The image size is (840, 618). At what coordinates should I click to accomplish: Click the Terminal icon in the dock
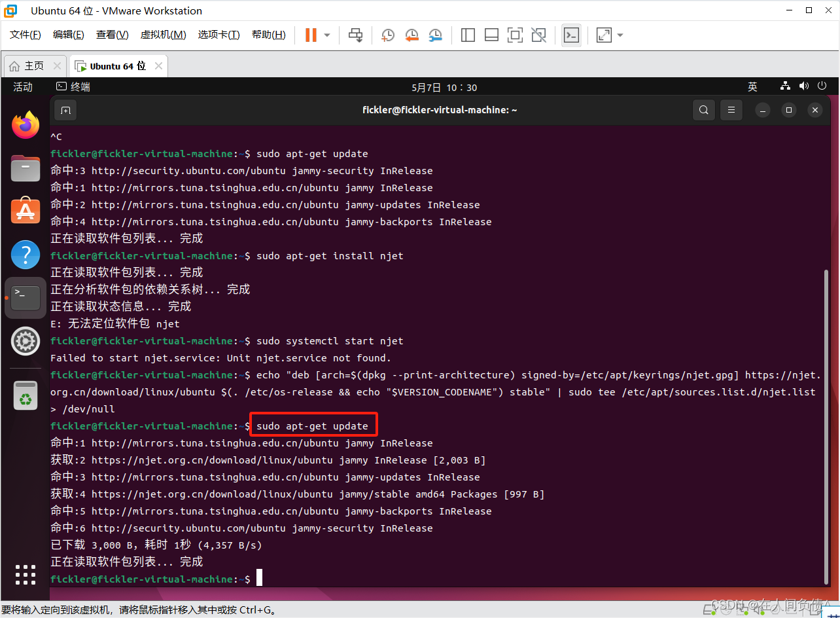pos(26,298)
